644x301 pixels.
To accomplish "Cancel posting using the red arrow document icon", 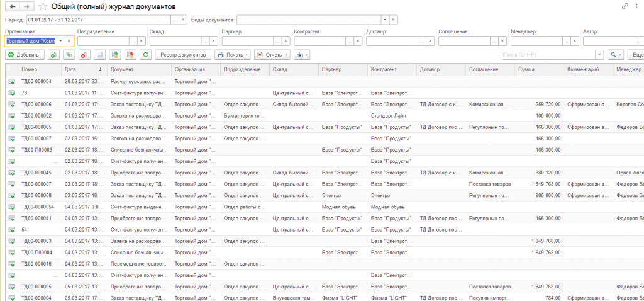I will [x=131, y=54].
